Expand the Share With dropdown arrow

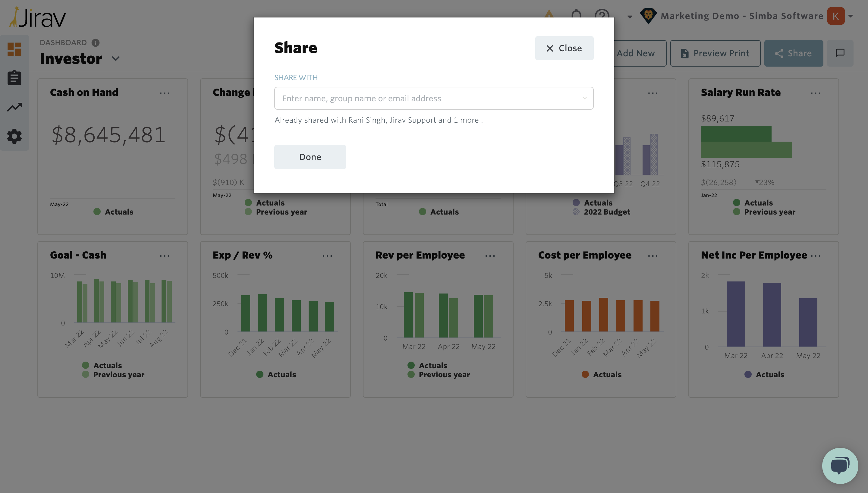584,98
